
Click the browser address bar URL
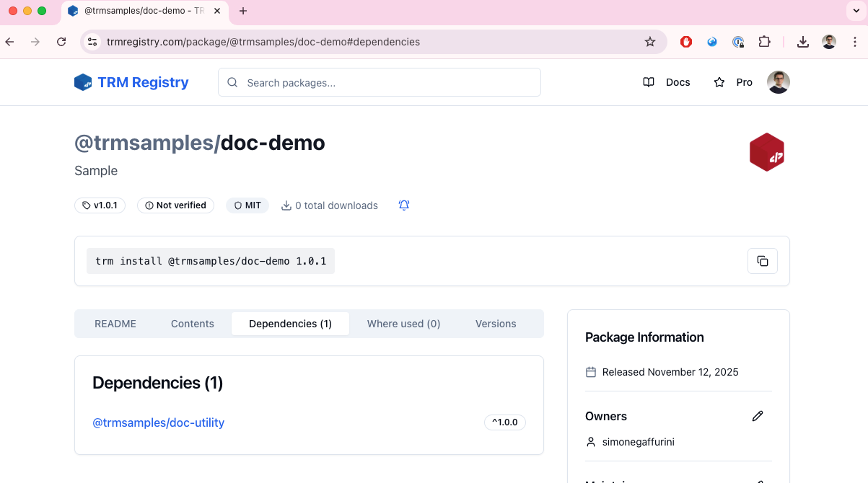tap(263, 42)
